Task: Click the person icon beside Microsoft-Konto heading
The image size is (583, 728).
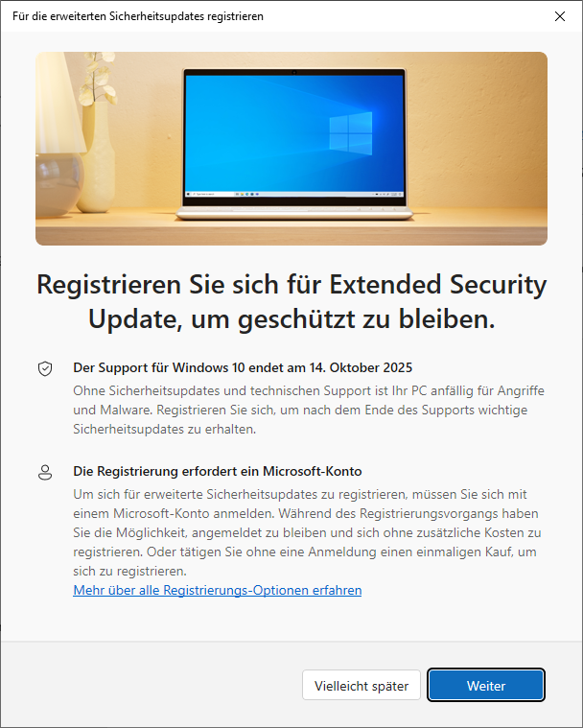Action: point(45,472)
